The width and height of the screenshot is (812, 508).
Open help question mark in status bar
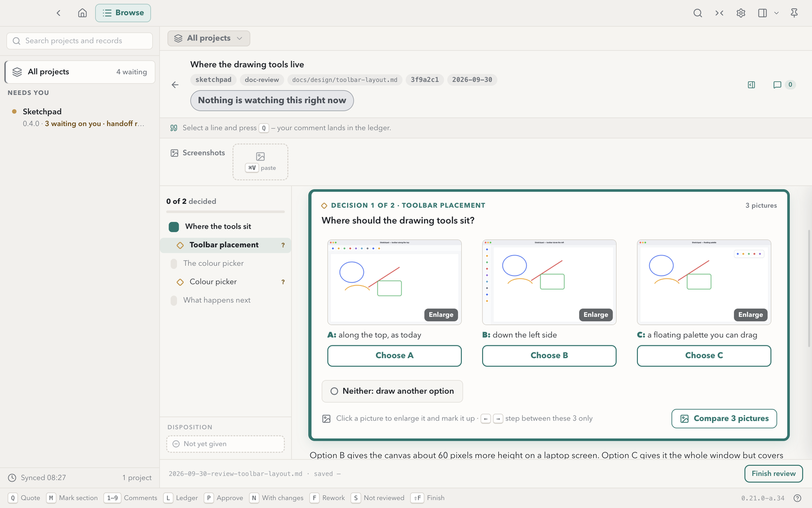coord(797,498)
